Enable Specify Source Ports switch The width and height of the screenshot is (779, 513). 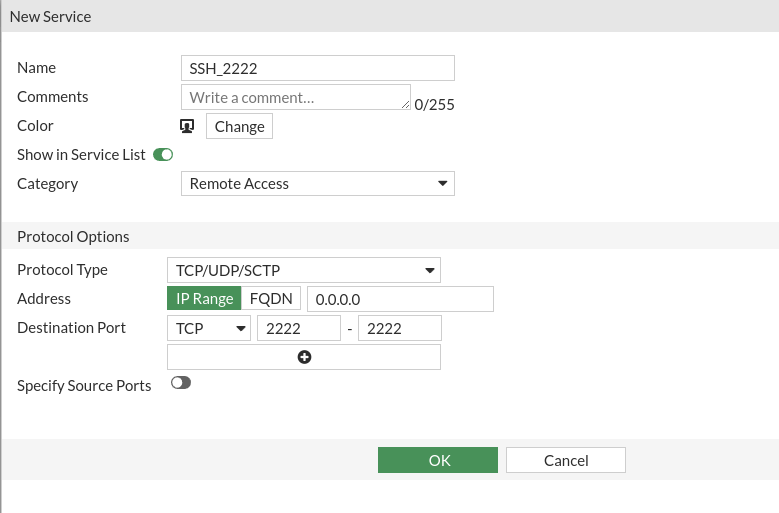[181, 382]
